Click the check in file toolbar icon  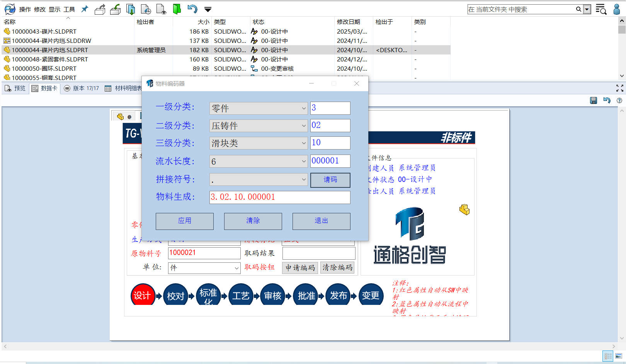click(x=115, y=9)
